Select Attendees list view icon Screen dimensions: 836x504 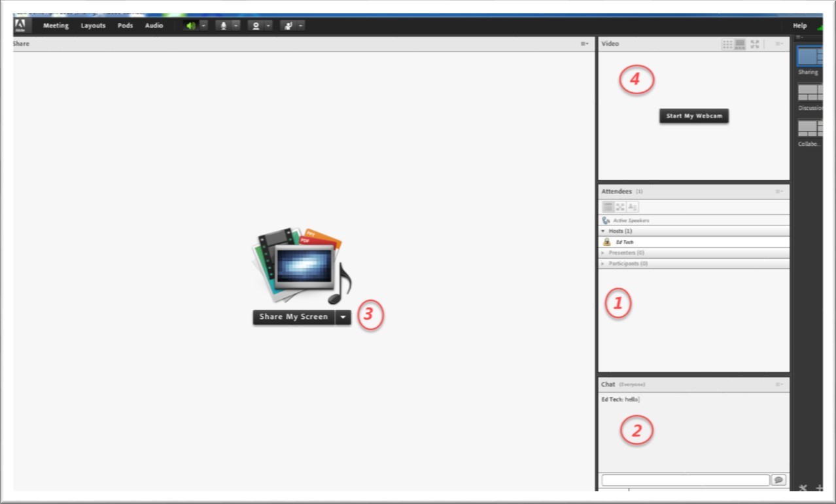[608, 207]
